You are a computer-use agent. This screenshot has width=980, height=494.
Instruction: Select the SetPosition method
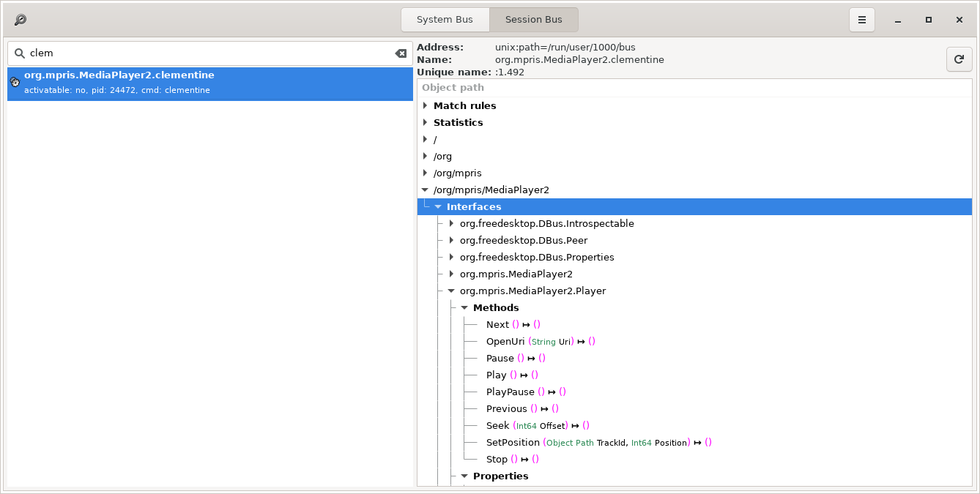point(599,443)
